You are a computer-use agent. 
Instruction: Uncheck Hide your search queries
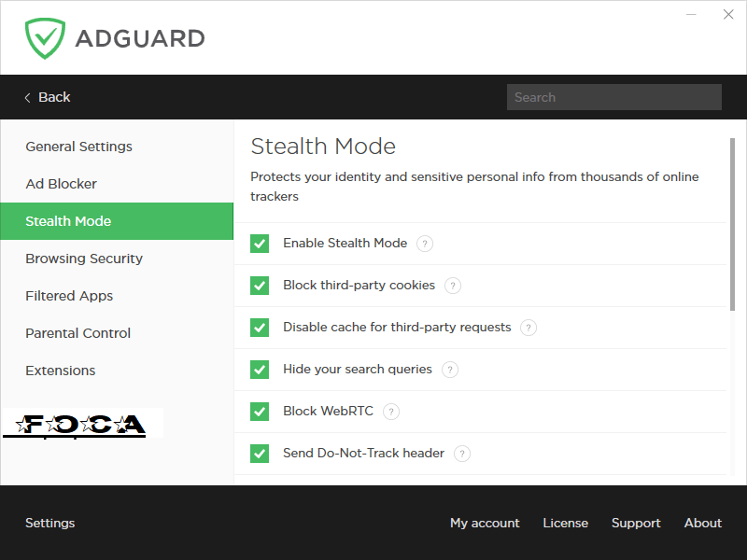[x=260, y=369]
